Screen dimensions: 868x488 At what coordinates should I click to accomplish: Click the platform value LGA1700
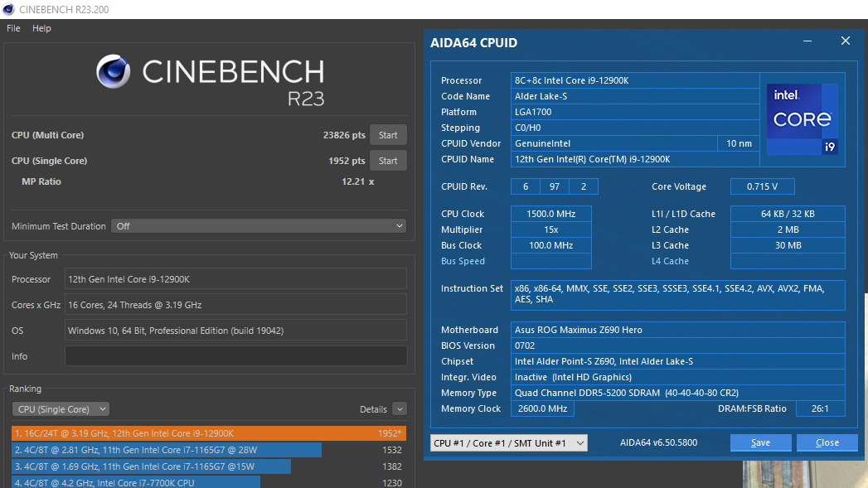coord(635,112)
